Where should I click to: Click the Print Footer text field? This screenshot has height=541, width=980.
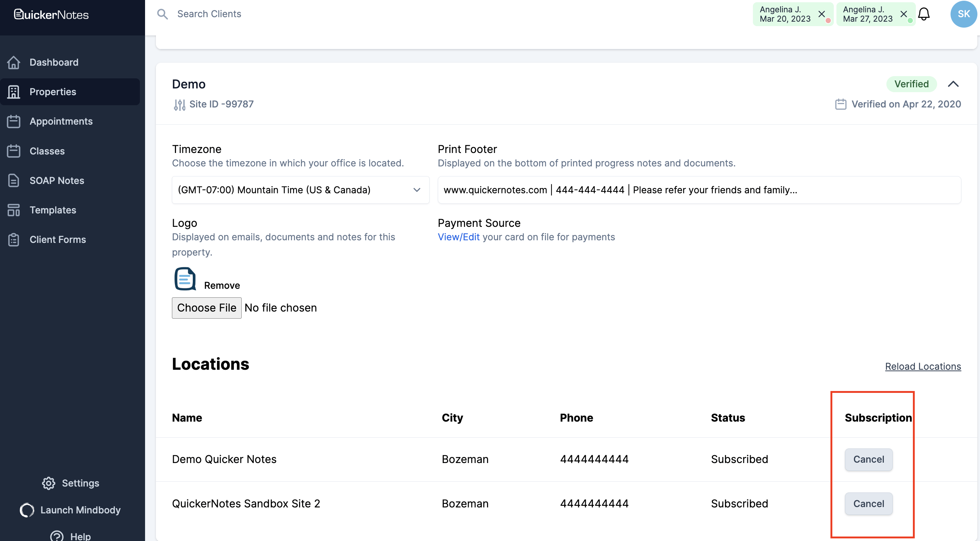click(699, 190)
